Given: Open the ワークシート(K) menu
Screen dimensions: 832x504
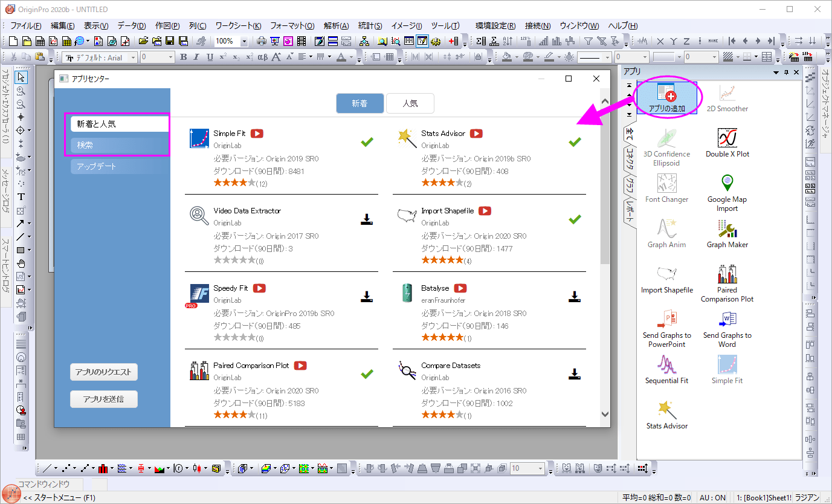Looking at the screenshot, I should coord(239,26).
